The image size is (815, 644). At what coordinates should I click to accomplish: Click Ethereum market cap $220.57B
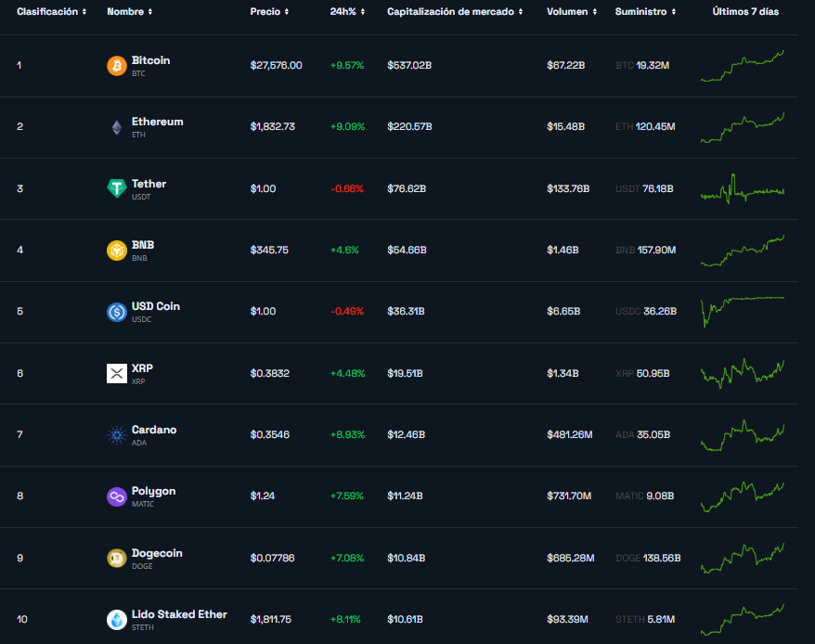pyautogui.click(x=409, y=127)
